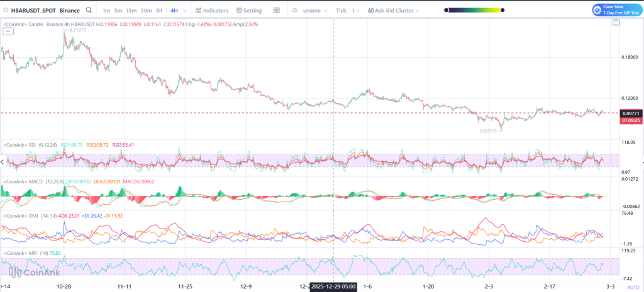Select the 4H timeframe tab
Screen dimensions: 644x292
click(173, 11)
